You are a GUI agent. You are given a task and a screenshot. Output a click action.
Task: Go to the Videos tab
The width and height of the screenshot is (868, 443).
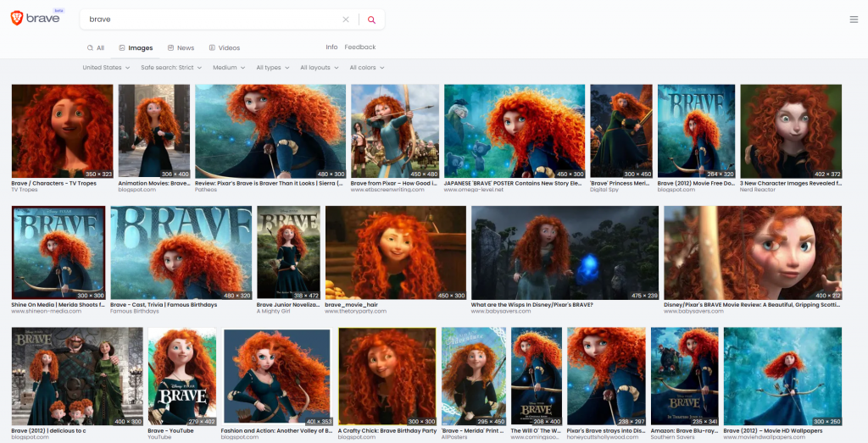[225, 48]
